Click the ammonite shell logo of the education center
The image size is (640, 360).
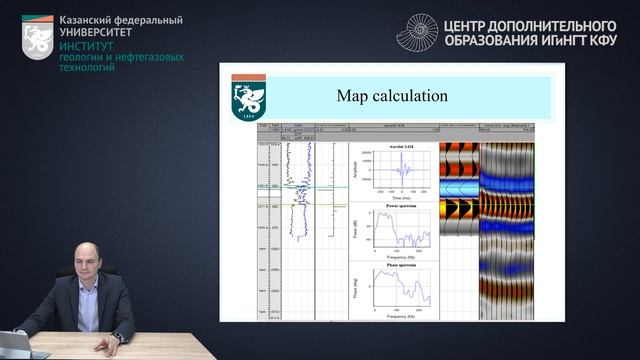417,33
